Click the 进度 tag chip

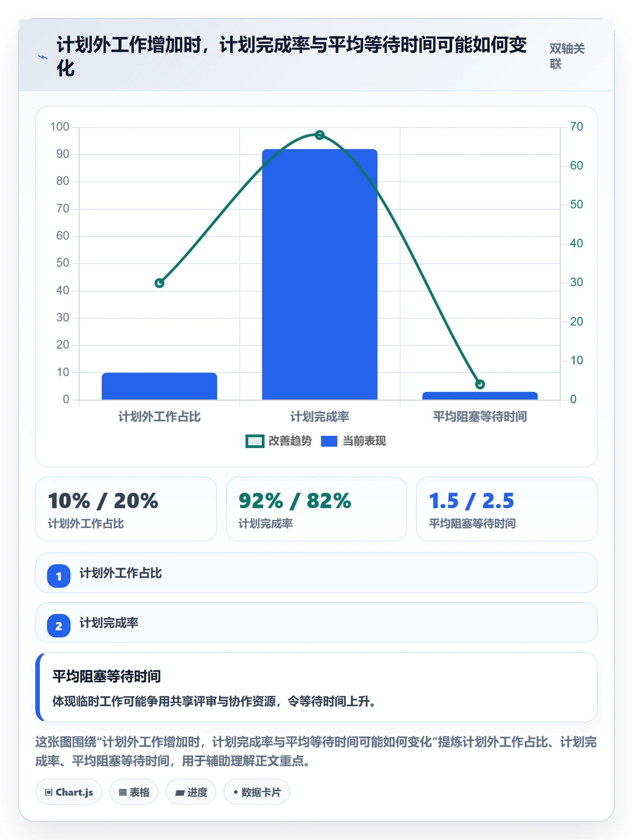click(x=191, y=792)
